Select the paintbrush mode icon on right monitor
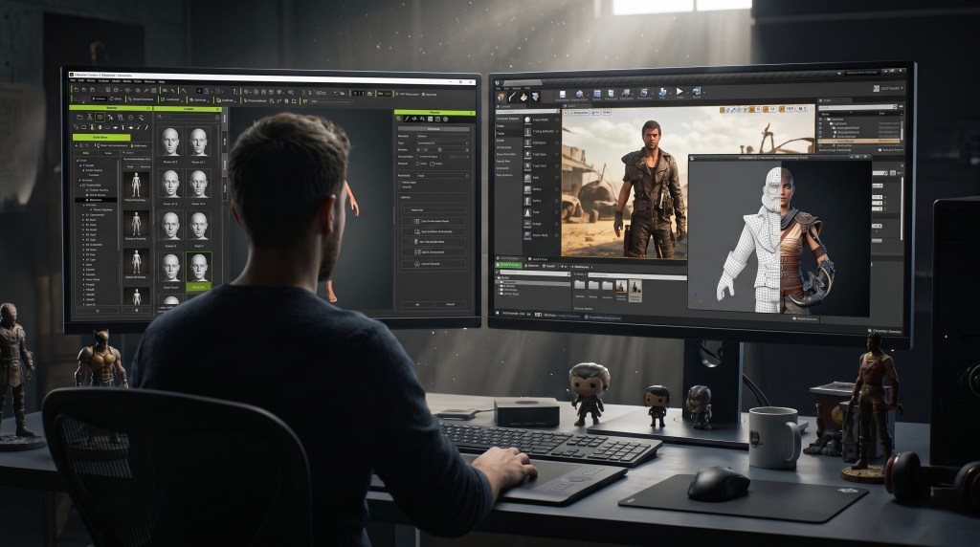This screenshot has width=980, height=547. point(513,97)
